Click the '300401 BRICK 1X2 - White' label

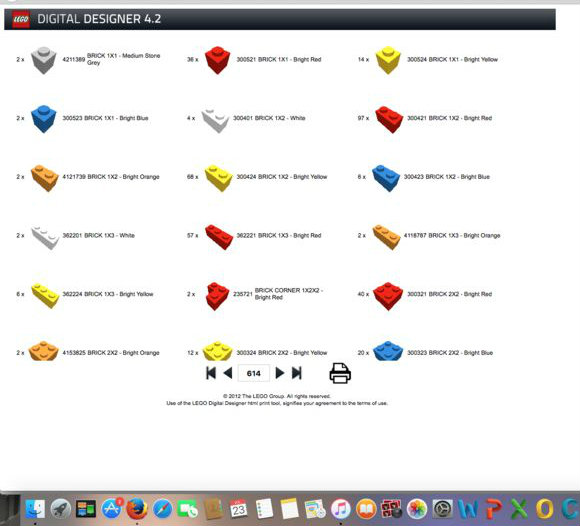click(x=269, y=118)
